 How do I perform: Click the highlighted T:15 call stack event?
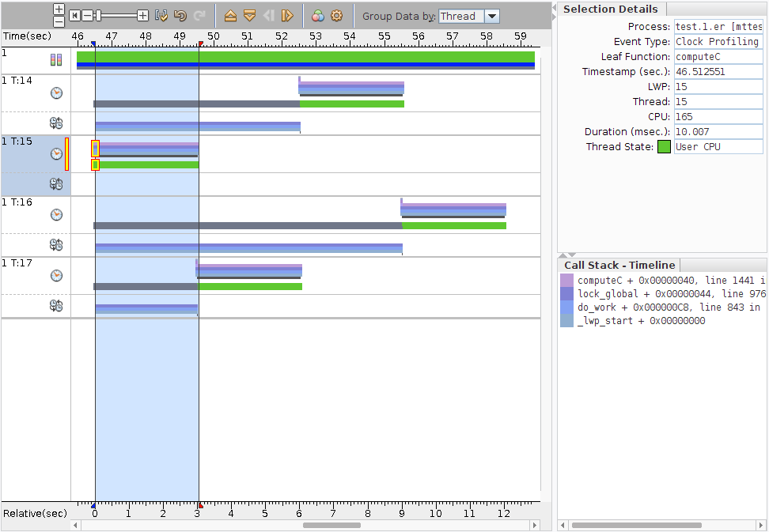[96, 149]
